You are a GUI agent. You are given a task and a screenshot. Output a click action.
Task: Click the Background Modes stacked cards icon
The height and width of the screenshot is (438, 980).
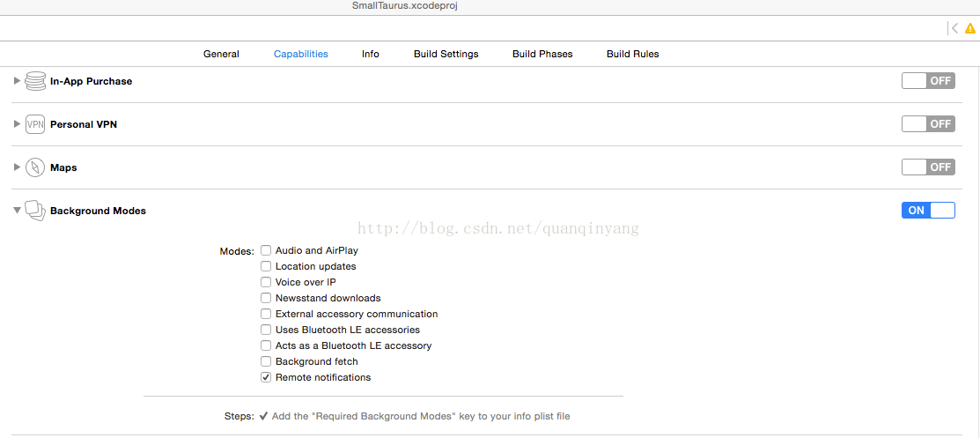[35, 211]
